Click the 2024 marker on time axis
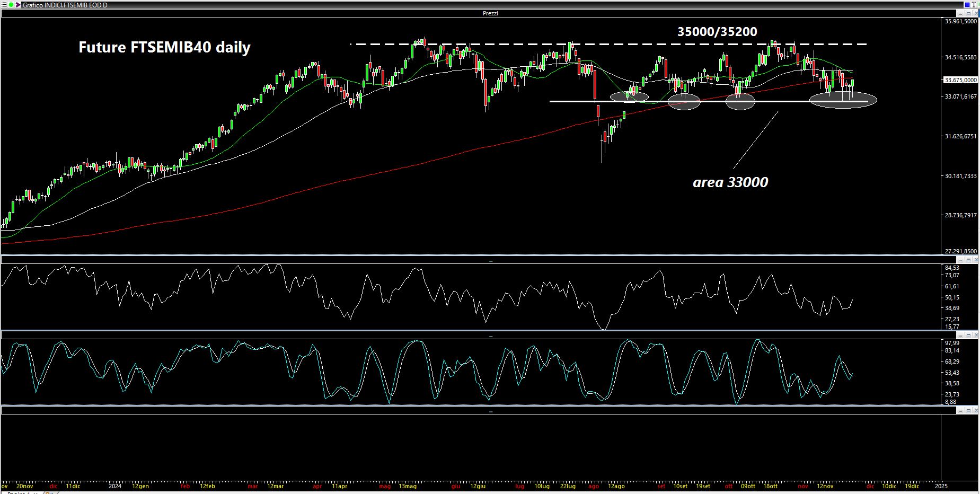 click(115, 486)
